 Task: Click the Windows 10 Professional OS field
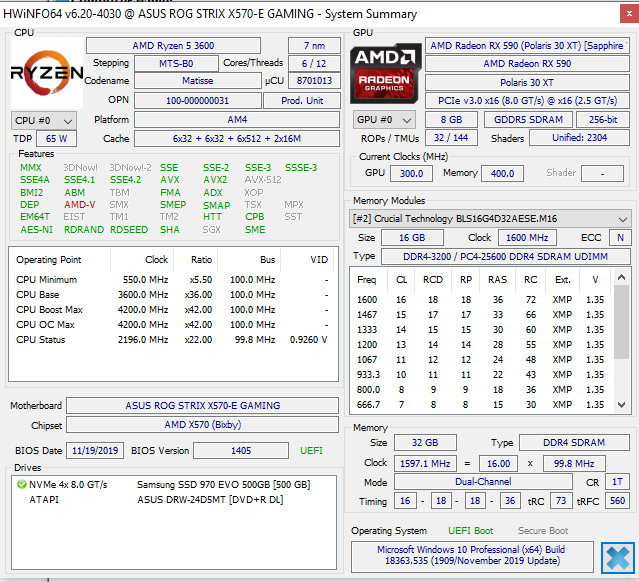click(472, 556)
